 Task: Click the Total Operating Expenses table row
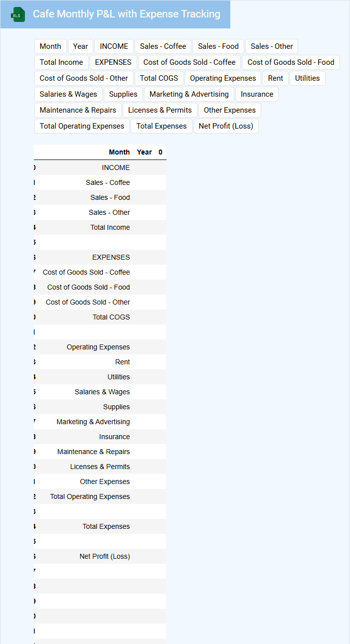tap(90, 496)
